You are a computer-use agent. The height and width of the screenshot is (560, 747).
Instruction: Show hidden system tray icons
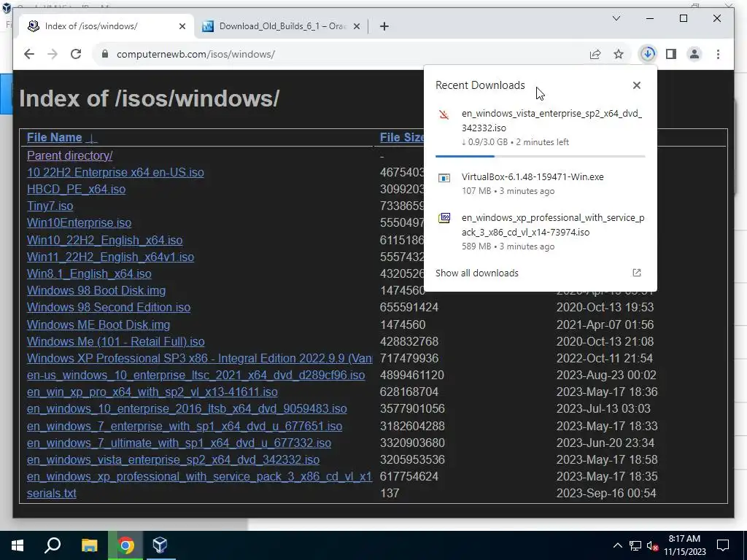pos(617,545)
